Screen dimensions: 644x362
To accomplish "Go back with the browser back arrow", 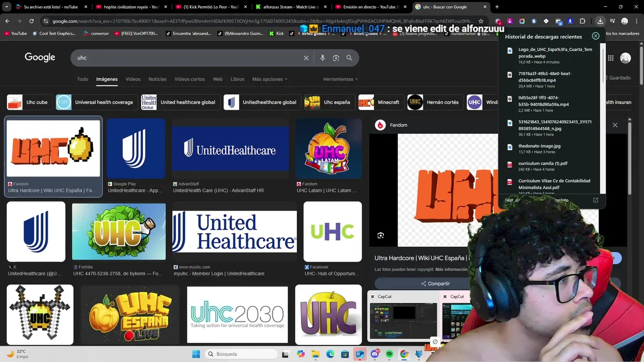I will [x=7, y=21].
